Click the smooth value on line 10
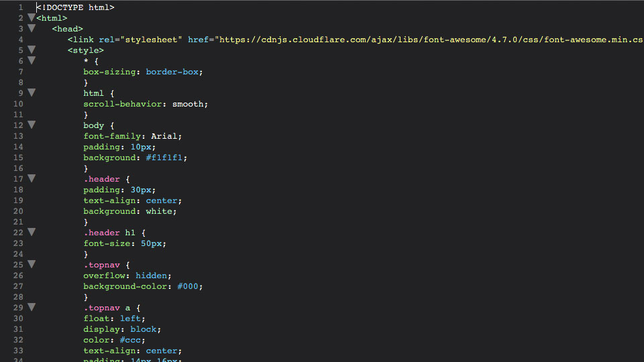Screen dimensions: 644x362 pos(188,104)
